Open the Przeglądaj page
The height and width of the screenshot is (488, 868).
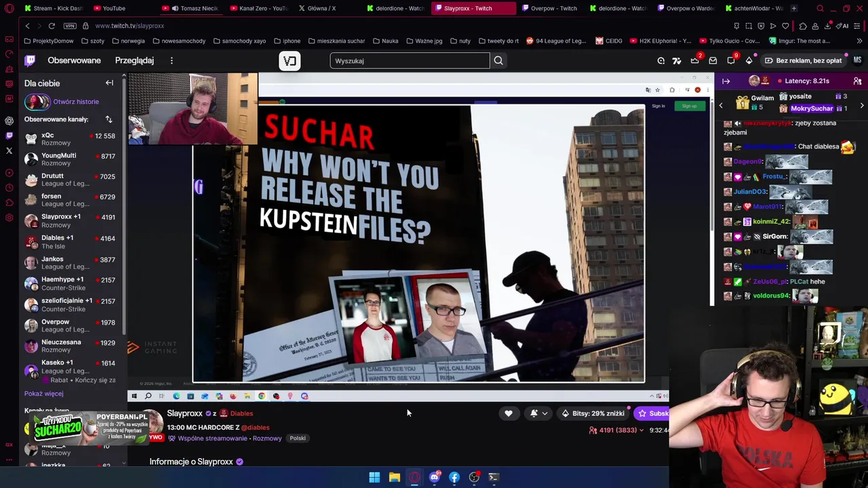pos(134,60)
